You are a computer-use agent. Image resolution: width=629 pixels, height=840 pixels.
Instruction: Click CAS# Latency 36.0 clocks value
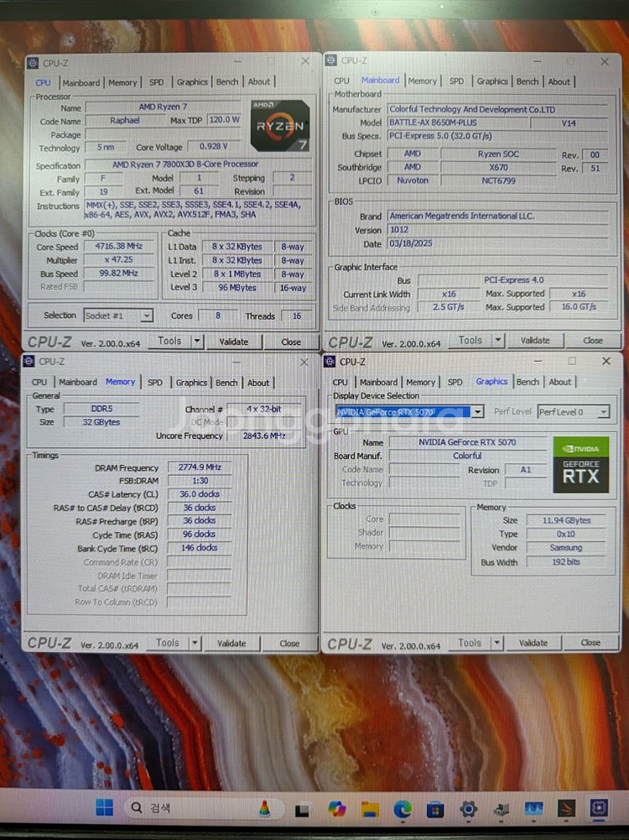200,494
